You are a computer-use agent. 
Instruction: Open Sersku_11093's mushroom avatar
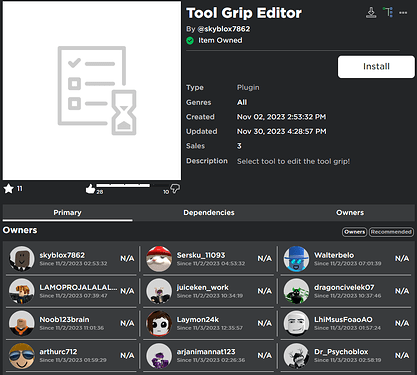pos(159,259)
